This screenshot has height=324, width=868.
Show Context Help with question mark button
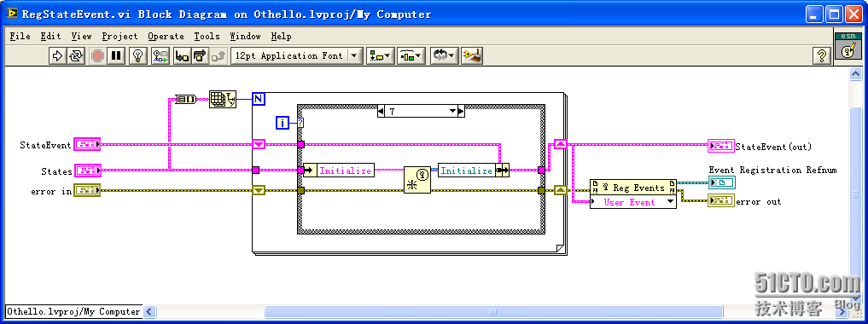822,55
